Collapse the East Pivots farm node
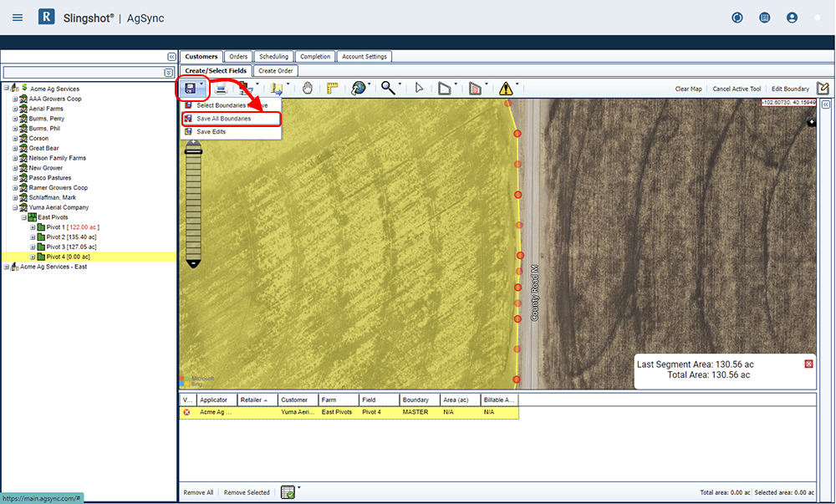 tap(24, 217)
